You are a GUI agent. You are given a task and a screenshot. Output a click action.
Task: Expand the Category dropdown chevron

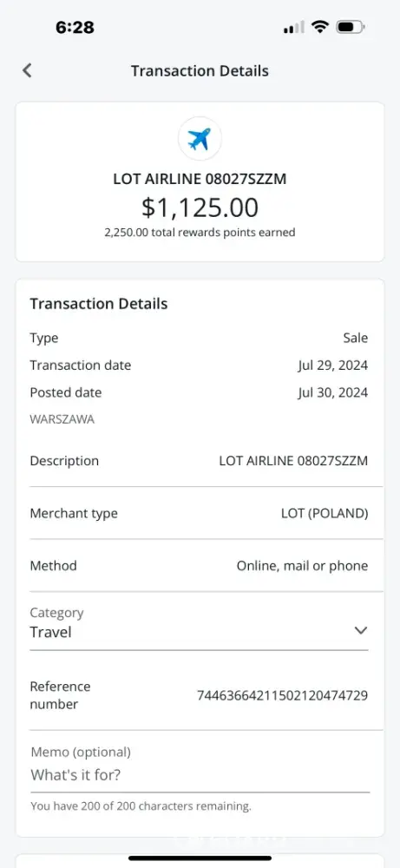pos(361,630)
